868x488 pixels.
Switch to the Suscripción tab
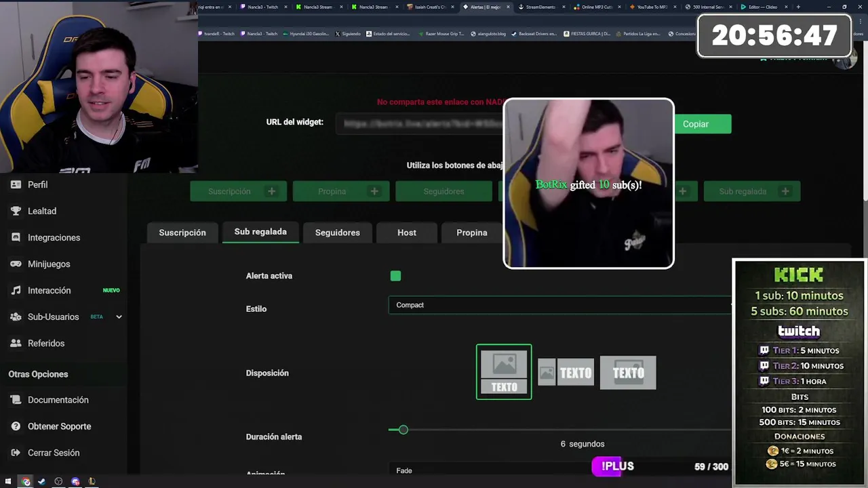click(x=182, y=232)
